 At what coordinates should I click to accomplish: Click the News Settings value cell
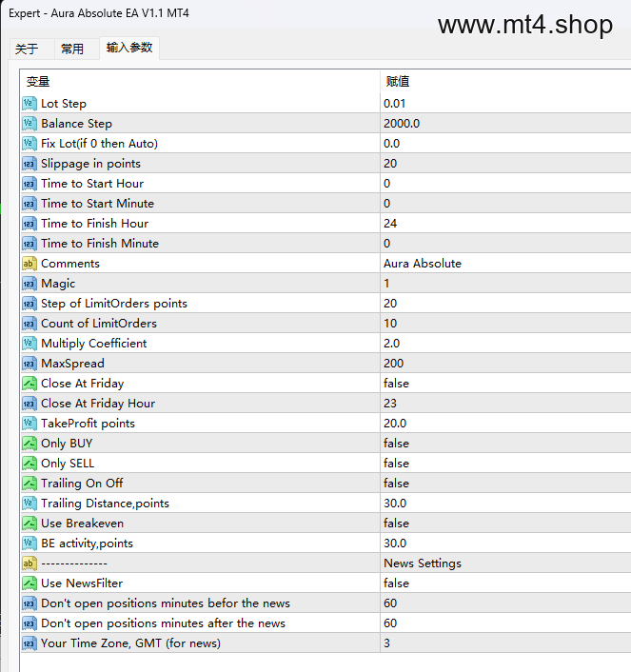(x=505, y=563)
